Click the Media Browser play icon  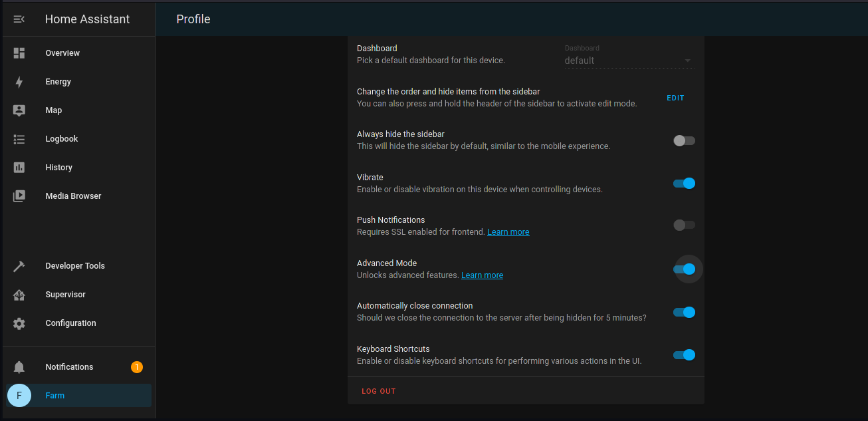click(19, 196)
